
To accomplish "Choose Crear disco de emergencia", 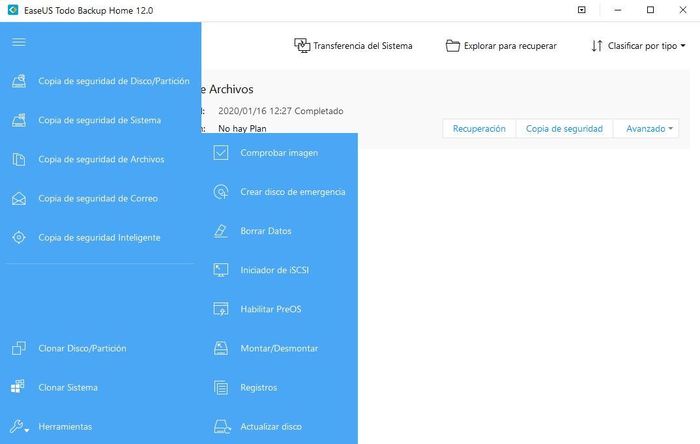I will pos(293,192).
